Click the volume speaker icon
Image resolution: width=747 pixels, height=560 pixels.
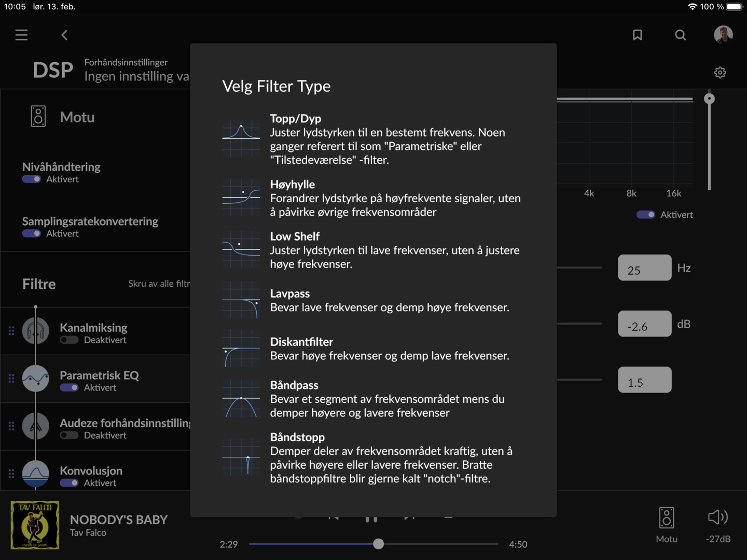click(x=718, y=517)
